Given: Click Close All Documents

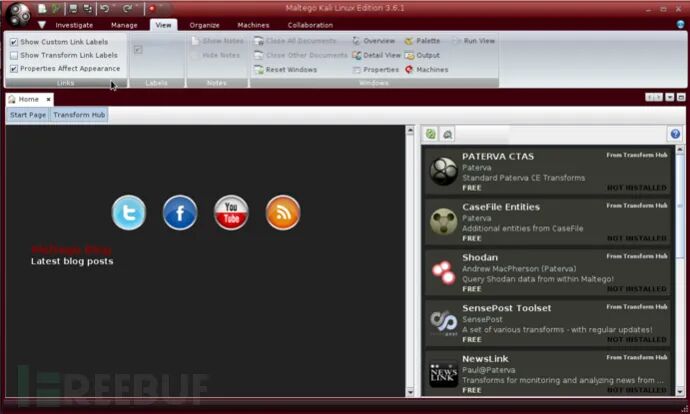Looking at the screenshot, I should pos(295,41).
